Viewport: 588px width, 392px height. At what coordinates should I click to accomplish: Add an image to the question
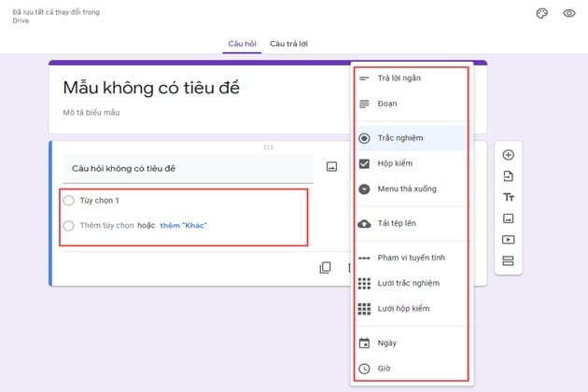pos(331,166)
